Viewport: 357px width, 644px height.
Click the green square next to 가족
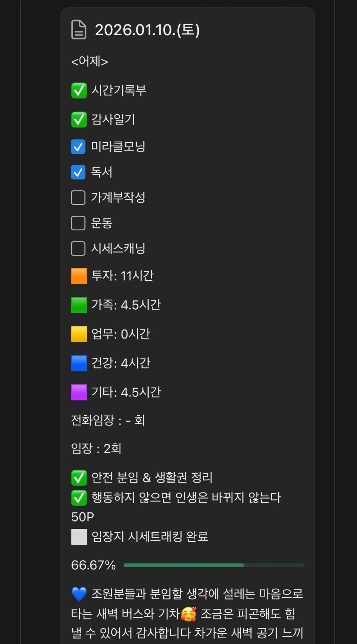click(x=79, y=305)
